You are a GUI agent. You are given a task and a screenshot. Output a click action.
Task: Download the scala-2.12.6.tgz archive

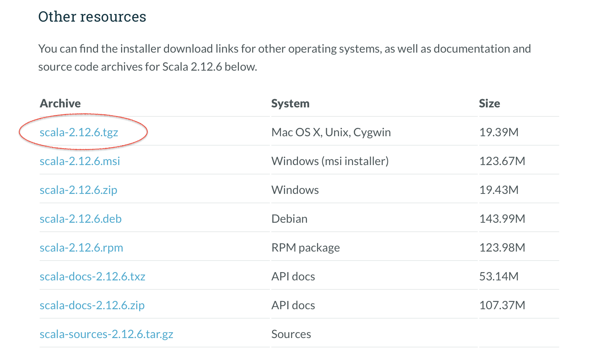point(79,132)
